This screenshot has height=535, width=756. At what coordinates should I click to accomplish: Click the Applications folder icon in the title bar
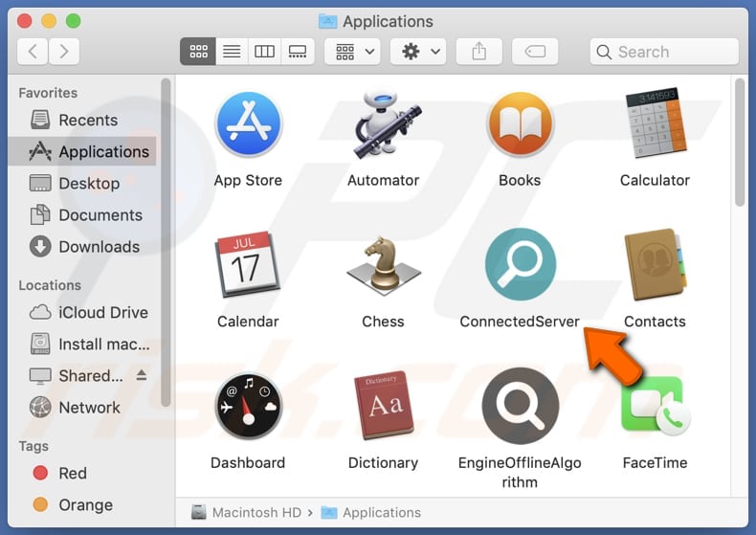coord(328,21)
